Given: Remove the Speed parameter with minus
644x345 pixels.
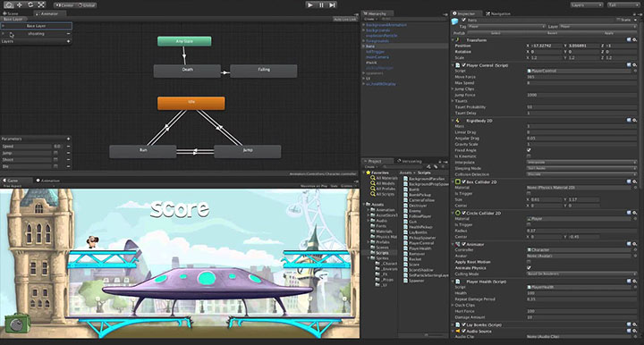Looking at the screenshot, I should (x=68, y=146).
